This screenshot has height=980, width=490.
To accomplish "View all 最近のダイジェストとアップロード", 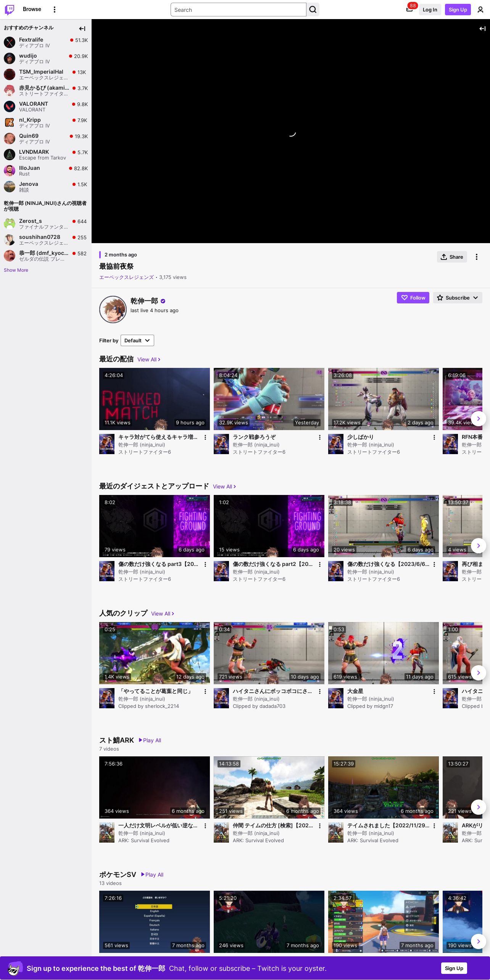I will click(224, 487).
